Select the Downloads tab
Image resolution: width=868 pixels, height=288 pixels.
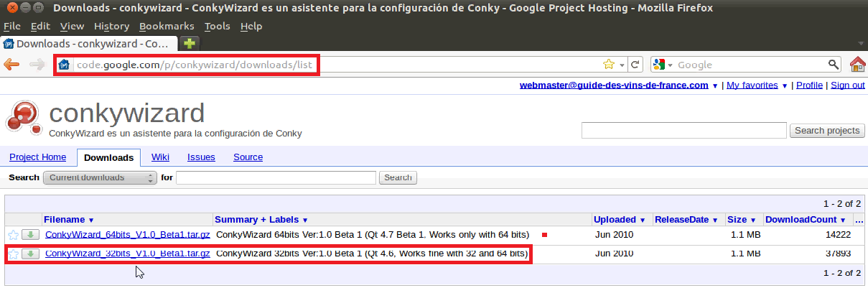(108, 157)
